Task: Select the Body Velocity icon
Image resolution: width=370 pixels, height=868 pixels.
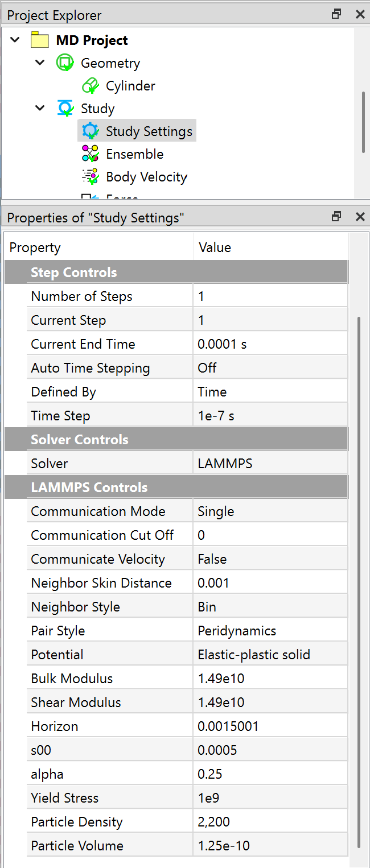Action: click(90, 177)
